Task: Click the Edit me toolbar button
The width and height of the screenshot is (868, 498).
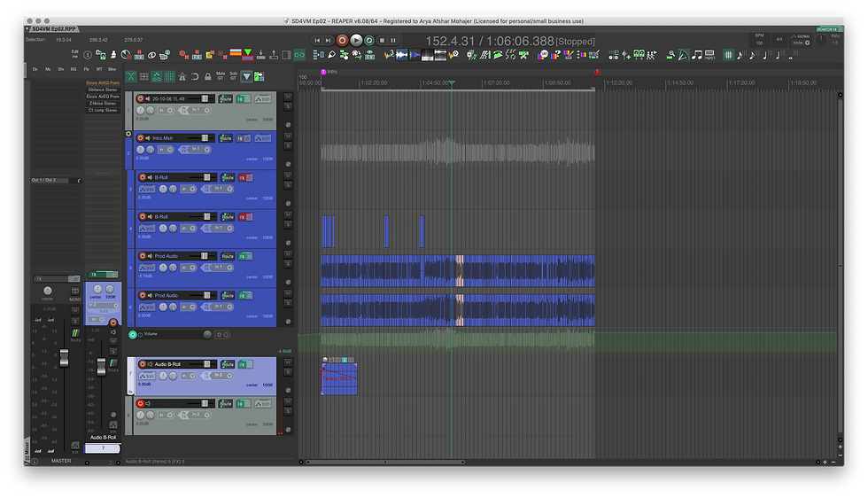Action: [x=74, y=54]
